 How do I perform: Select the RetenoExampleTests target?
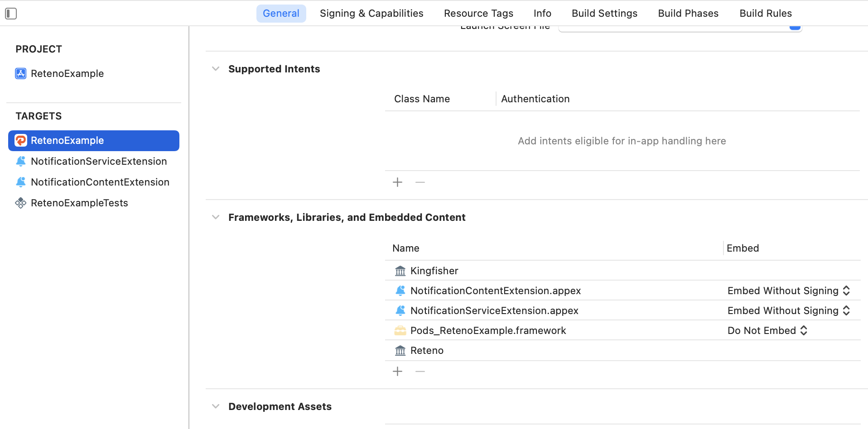94,203
